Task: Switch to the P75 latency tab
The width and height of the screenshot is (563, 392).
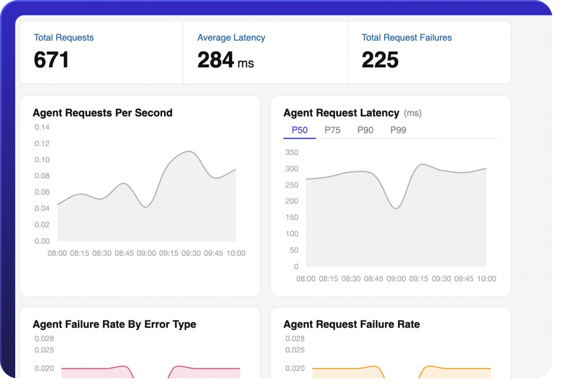Action: click(333, 130)
